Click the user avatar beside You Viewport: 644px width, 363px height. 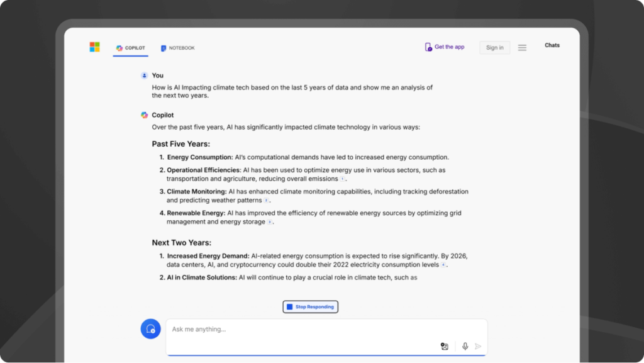[145, 75]
